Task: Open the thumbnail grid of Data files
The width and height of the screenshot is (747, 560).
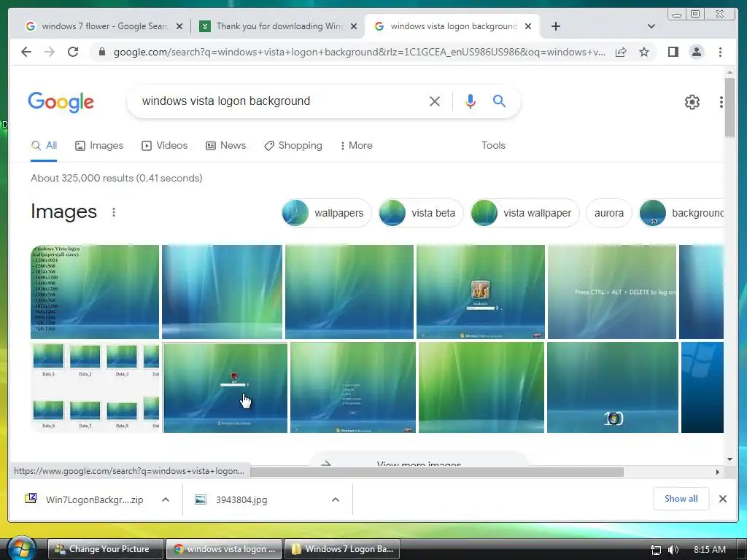Action: point(95,388)
